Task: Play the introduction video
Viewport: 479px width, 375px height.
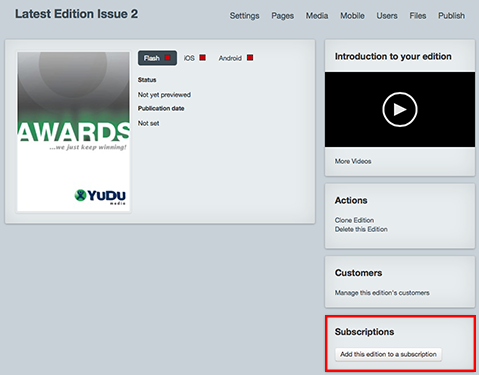Action: coord(400,109)
